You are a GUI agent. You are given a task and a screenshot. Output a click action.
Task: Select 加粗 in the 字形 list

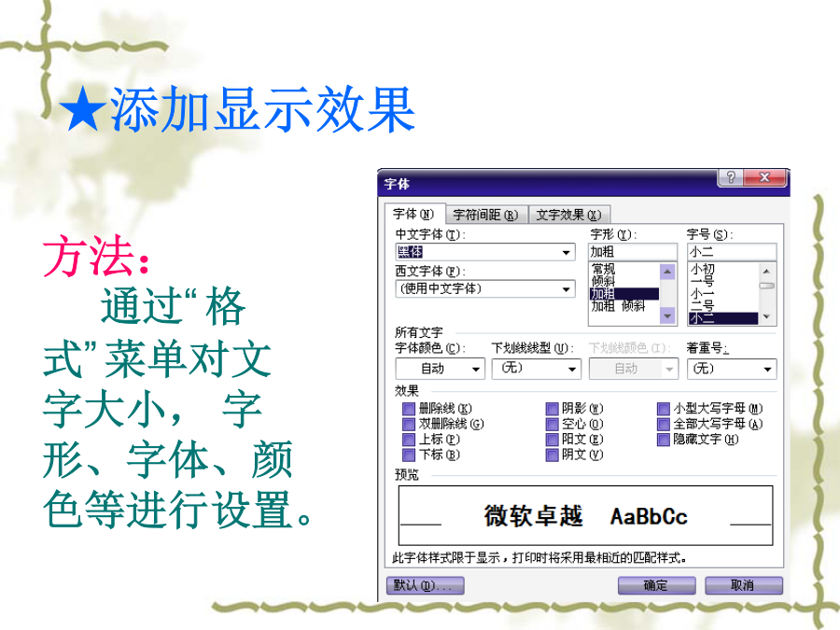coord(624,294)
